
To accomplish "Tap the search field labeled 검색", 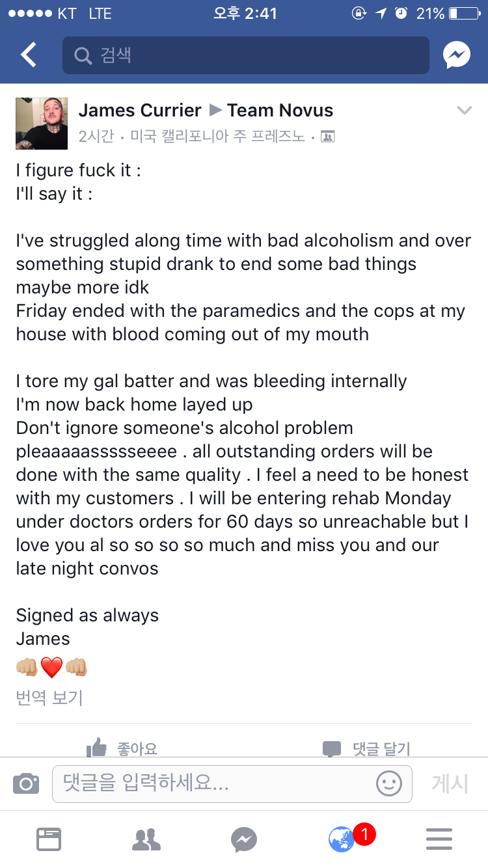I will (x=246, y=55).
